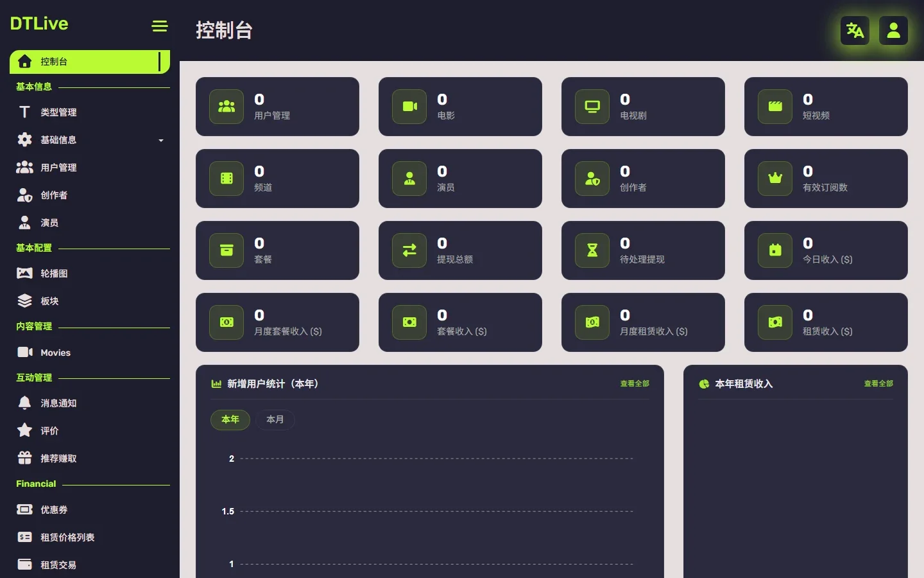
Task: Click the 创作者 card user shield icon
Action: (x=592, y=179)
